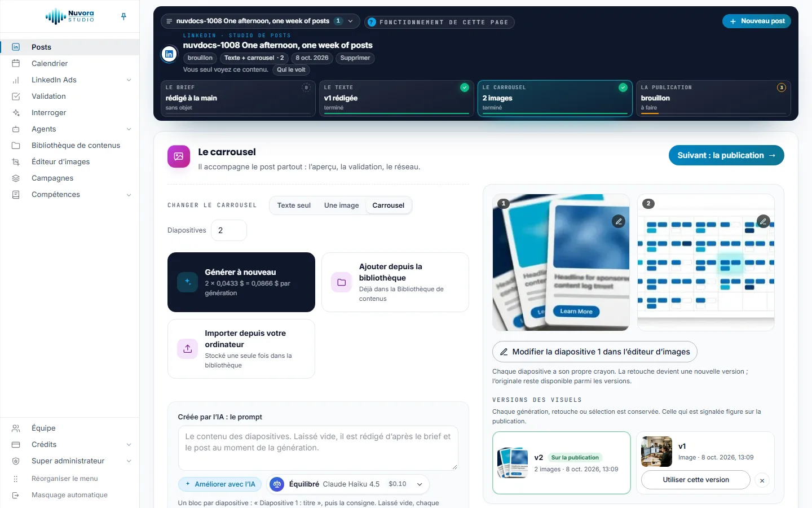
Task: Expand the Compétences submenu
Action: coord(129,195)
